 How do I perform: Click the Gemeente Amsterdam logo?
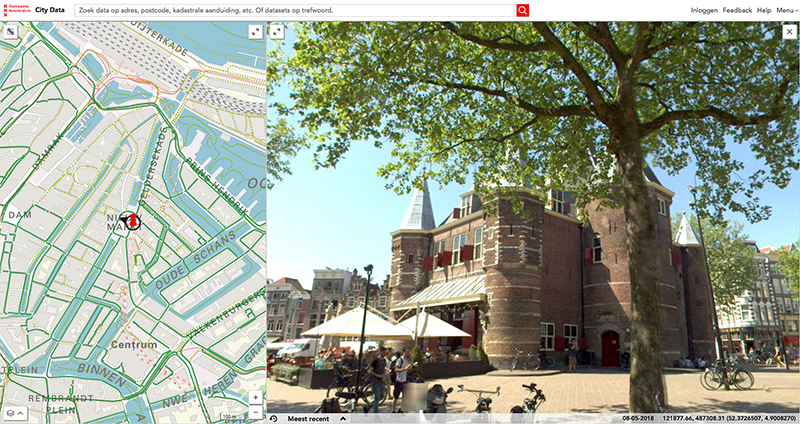pos(16,10)
